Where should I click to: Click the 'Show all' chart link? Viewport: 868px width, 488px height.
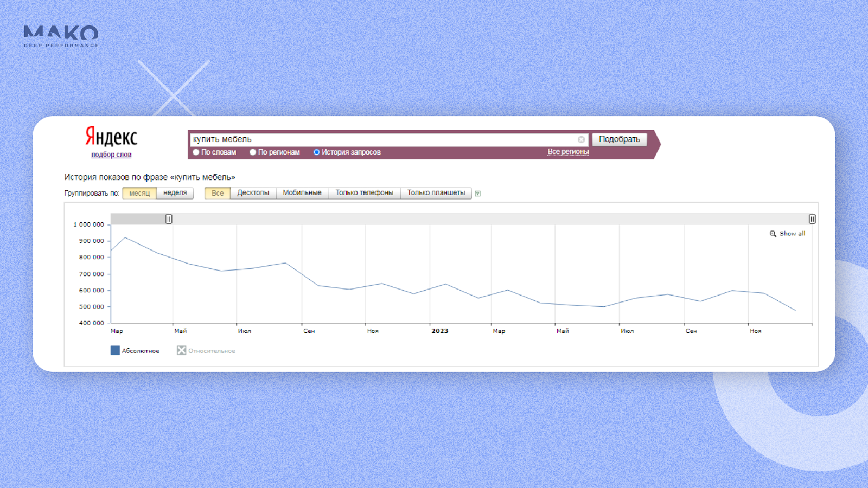(792, 234)
